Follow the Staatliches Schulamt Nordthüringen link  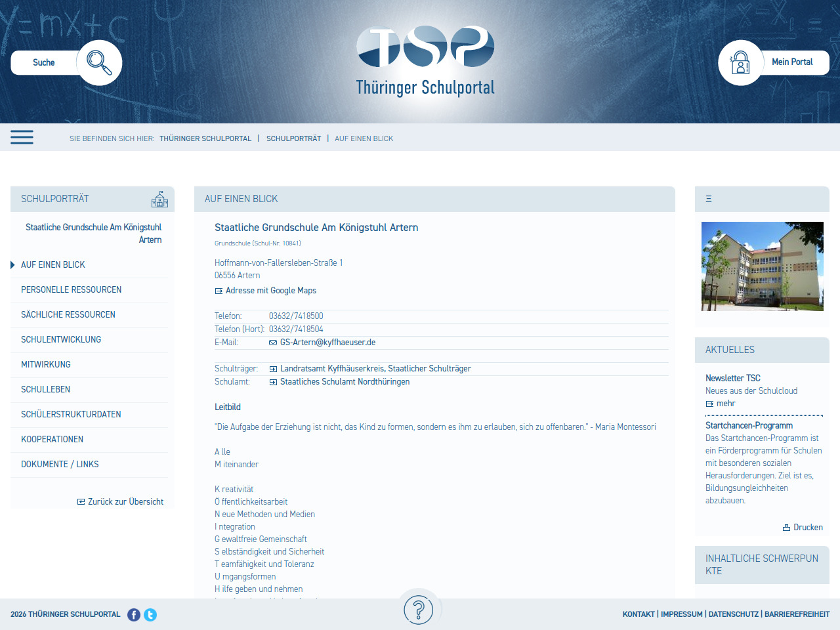pos(345,382)
